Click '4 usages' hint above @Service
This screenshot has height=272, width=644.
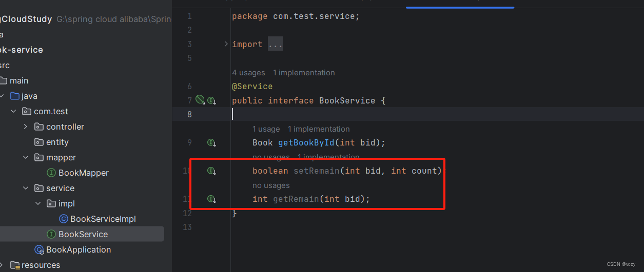(x=249, y=73)
